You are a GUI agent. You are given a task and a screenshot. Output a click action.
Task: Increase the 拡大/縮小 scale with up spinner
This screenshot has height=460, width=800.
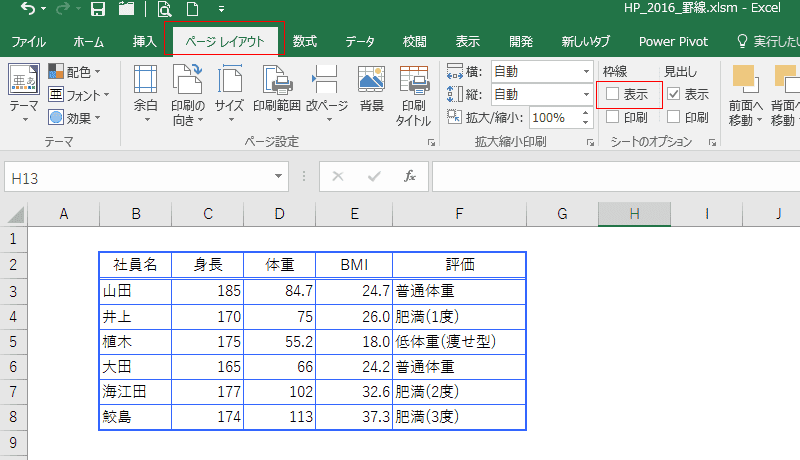tap(586, 113)
